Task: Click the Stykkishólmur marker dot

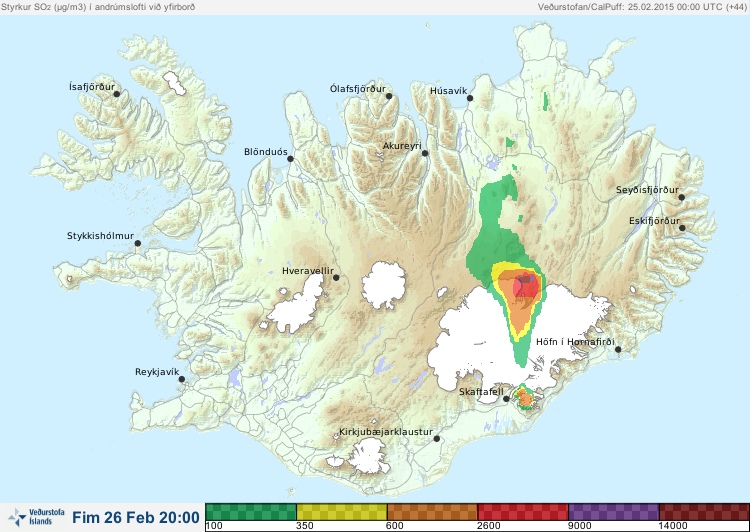Action: 138,243
